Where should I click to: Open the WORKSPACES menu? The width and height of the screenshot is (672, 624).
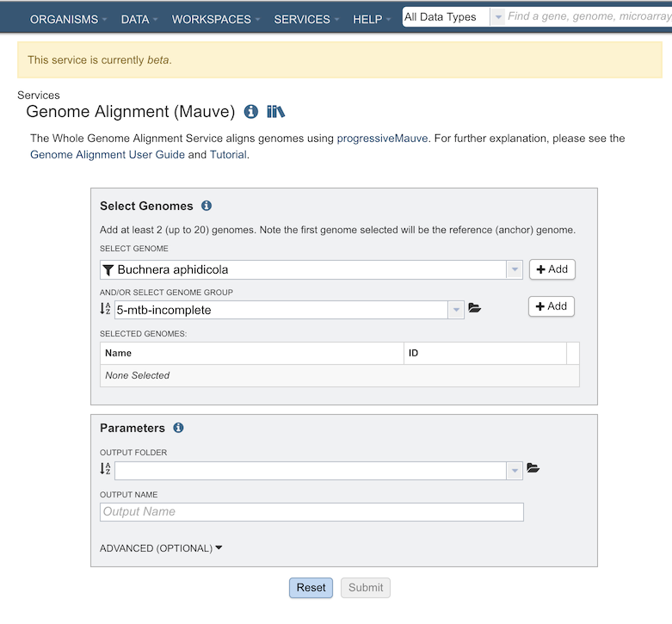[x=216, y=19]
